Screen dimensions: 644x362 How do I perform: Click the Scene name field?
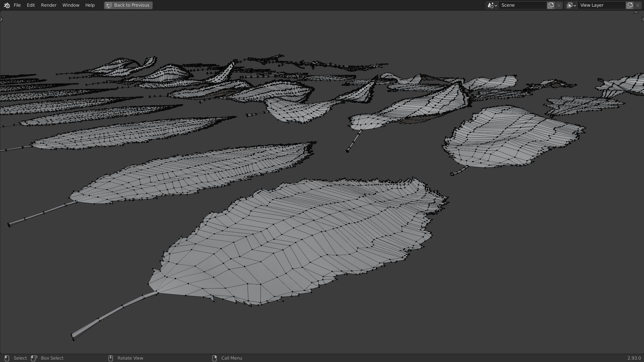point(522,5)
